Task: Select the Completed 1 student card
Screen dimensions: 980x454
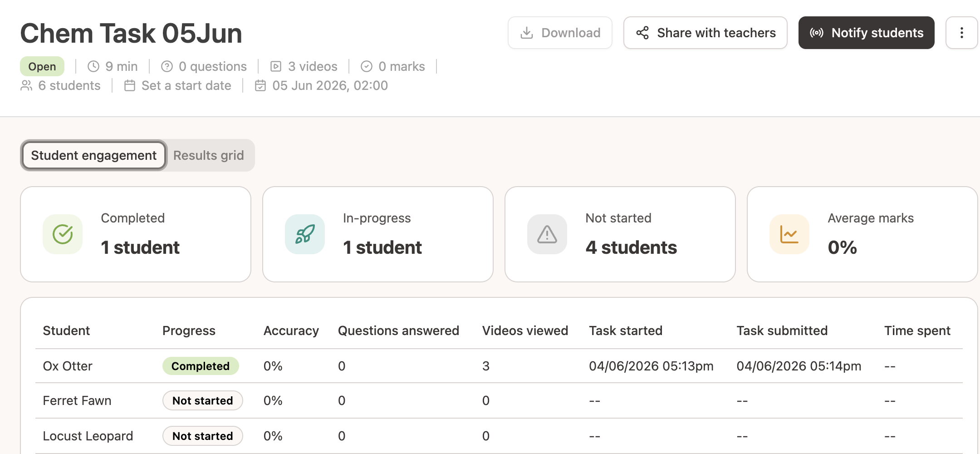Action: point(136,234)
